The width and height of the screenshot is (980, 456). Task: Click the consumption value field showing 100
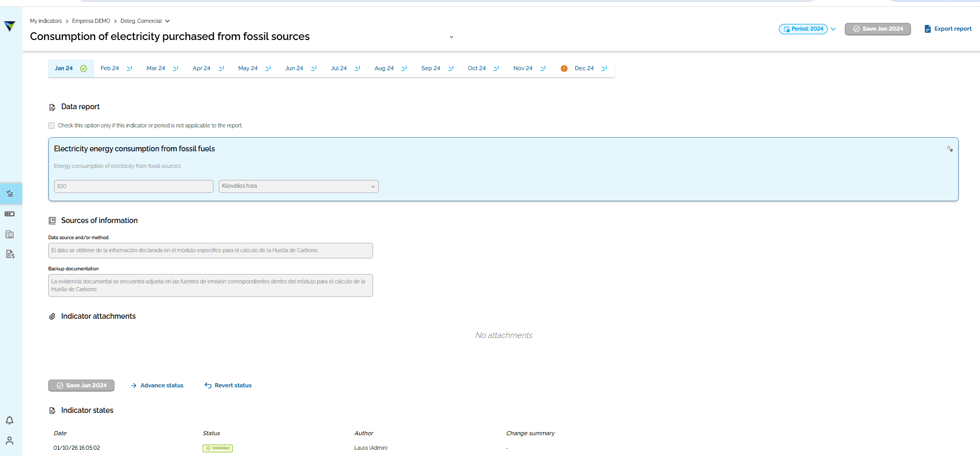134,186
